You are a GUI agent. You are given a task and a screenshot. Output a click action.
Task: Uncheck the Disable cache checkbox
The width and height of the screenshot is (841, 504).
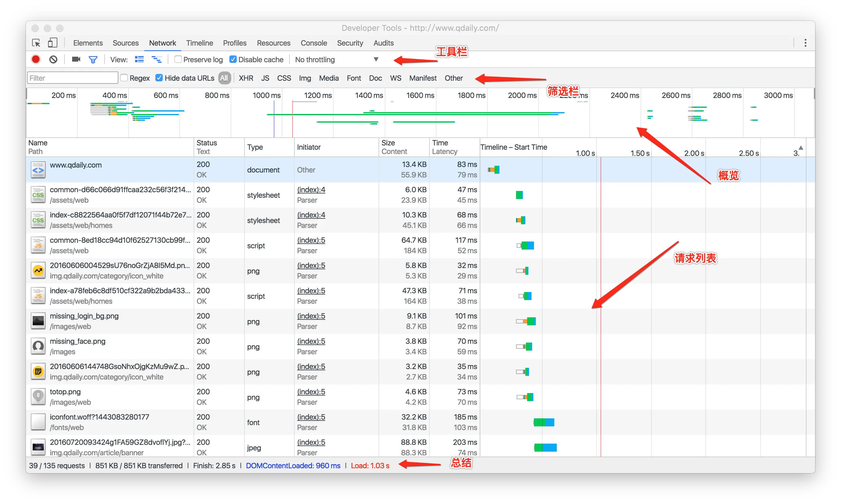click(233, 59)
